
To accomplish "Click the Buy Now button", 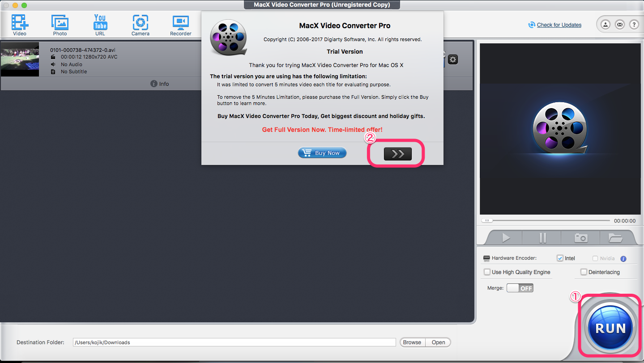I will click(322, 153).
